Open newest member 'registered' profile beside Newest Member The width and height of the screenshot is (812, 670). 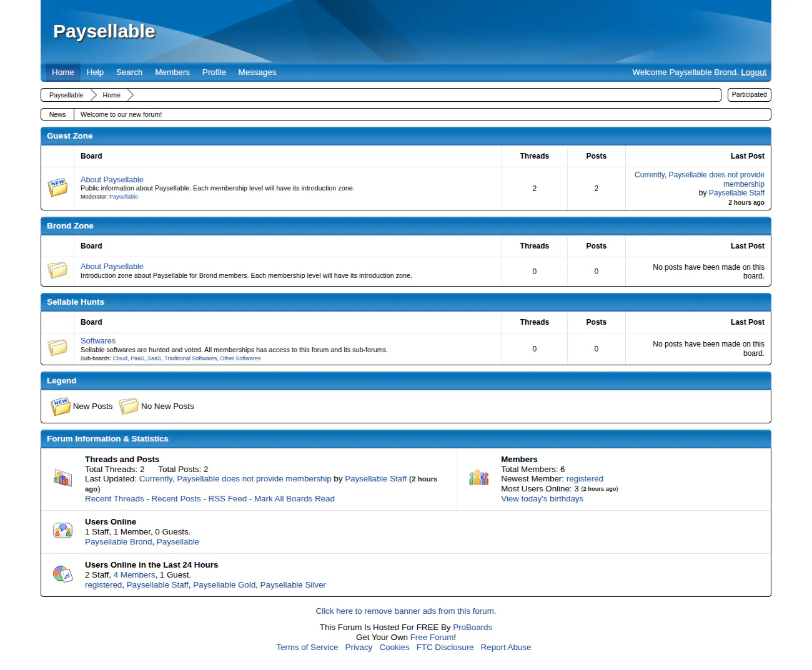pos(585,479)
